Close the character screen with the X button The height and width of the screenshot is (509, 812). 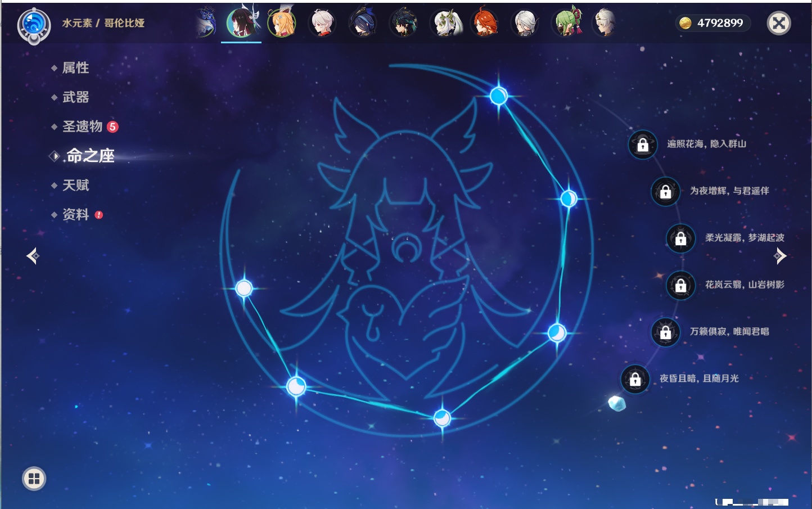779,23
